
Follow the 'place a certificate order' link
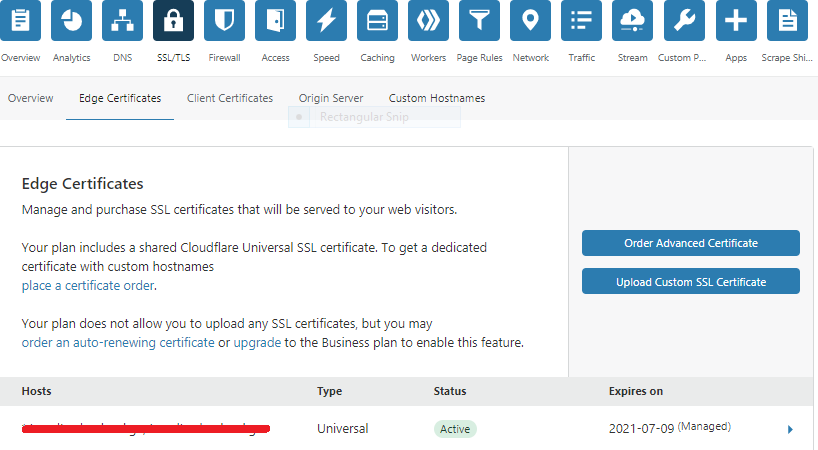(88, 286)
